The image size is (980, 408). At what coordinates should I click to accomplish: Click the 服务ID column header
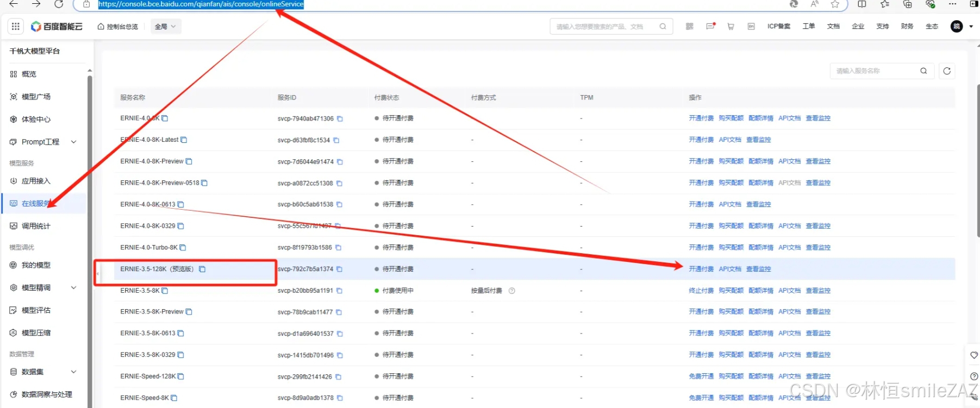[x=287, y=98]
